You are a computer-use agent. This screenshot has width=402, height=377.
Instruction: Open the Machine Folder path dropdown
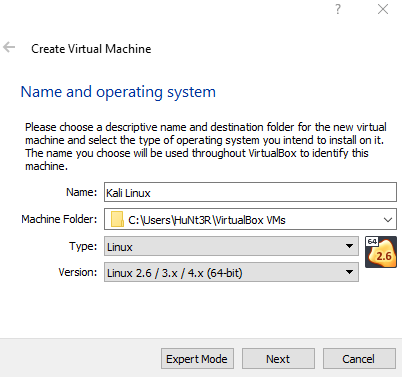(387, 220)
